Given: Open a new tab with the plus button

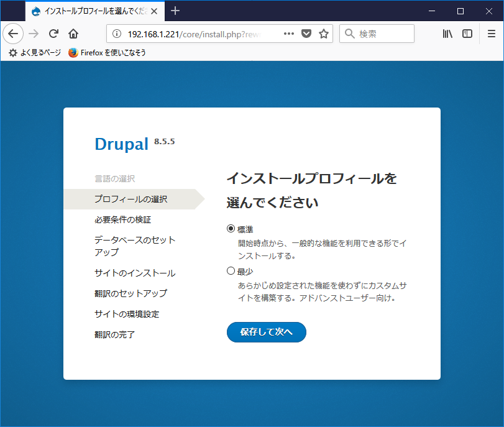Looking at the screenshot, I should click(x=175, y=11).
